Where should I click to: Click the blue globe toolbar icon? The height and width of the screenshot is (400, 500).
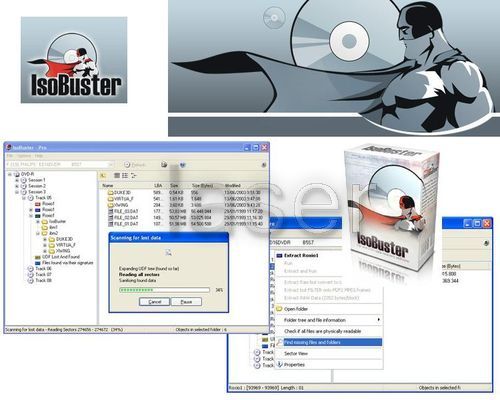click(183, 165)
